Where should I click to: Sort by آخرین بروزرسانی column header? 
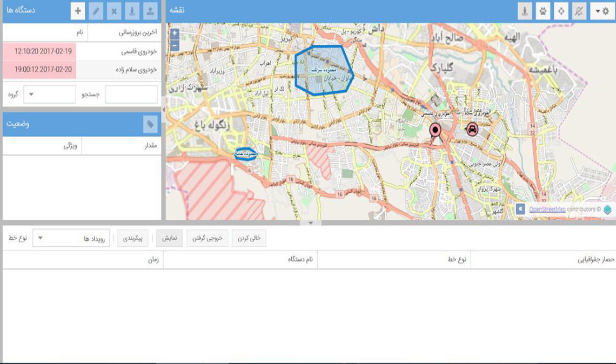[x=124, y=32]
